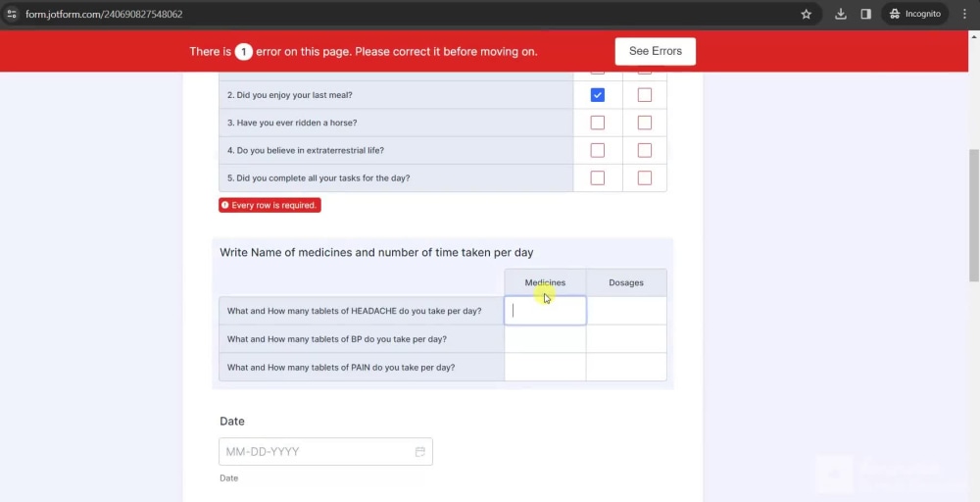Check second box for 'complete all your tasks'
This screenshot has width=980, height=502.
tap(645, 178)
